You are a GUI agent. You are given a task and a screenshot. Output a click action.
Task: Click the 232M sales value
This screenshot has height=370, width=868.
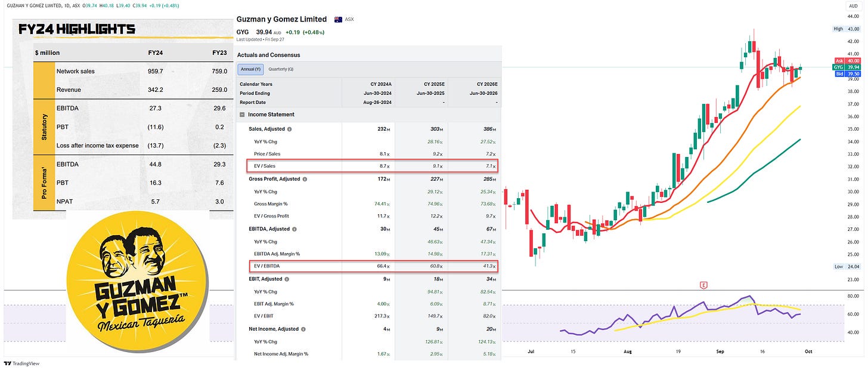385,129
